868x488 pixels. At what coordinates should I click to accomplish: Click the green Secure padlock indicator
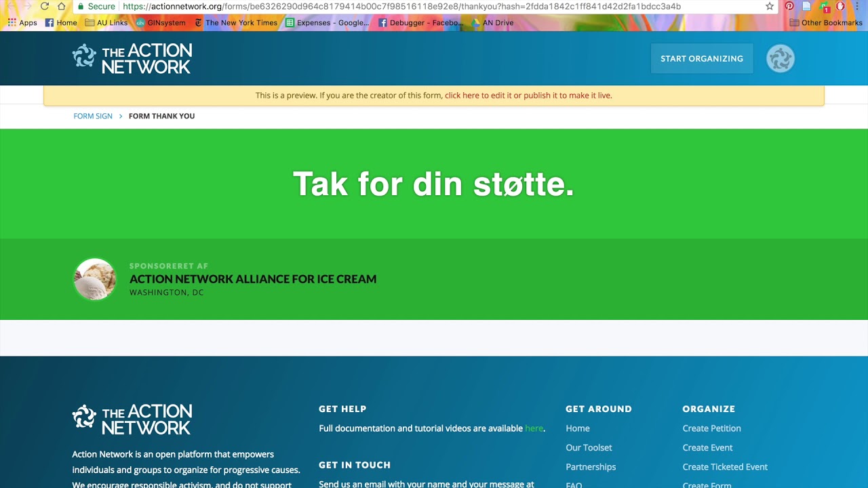click(x=96, y=6)
